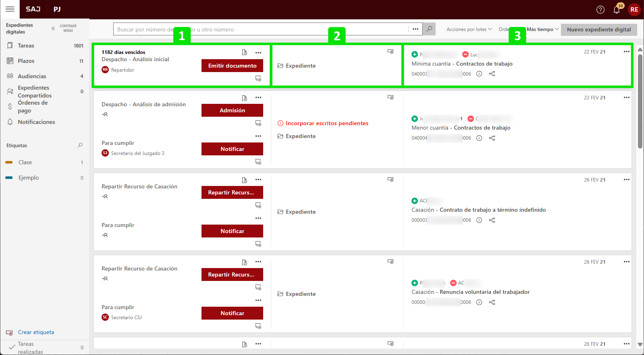Open the hamburger main menu

10,9
